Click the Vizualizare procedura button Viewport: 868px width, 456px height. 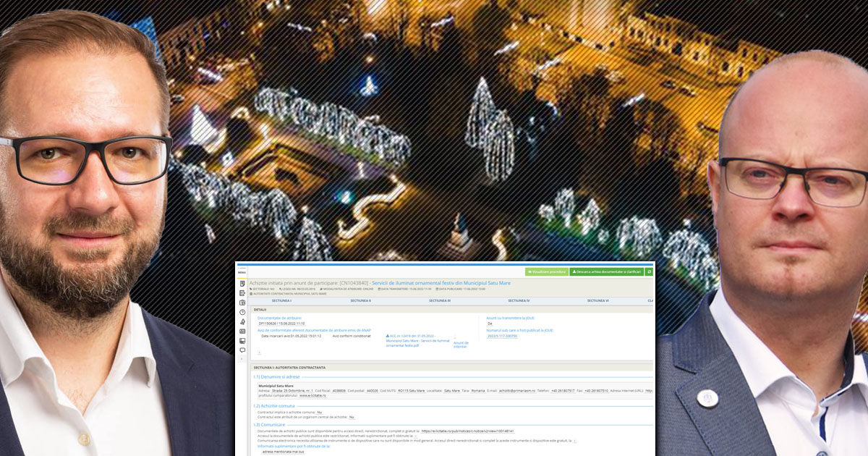(x=547, y=271)
